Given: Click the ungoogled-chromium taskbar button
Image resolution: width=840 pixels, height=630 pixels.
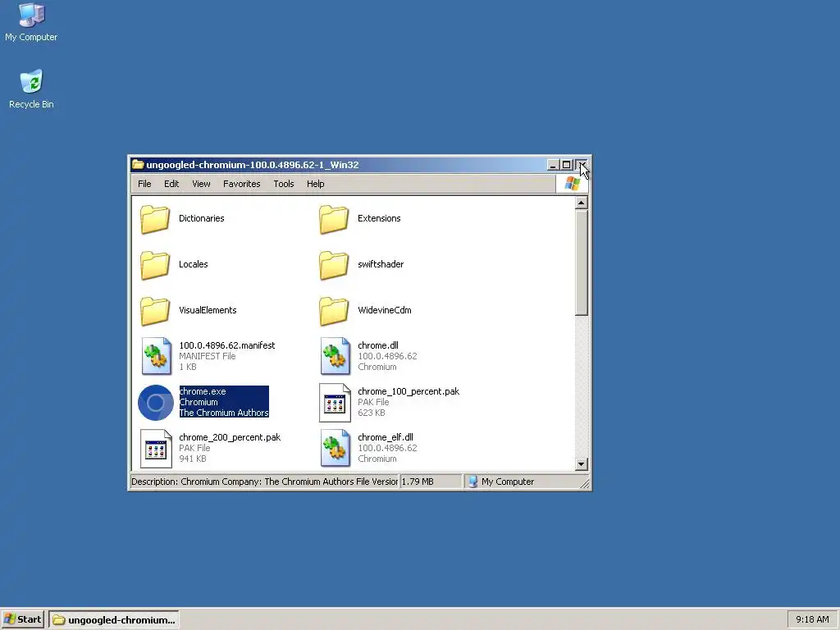Looking at the screenshot, I should (114, 620).
